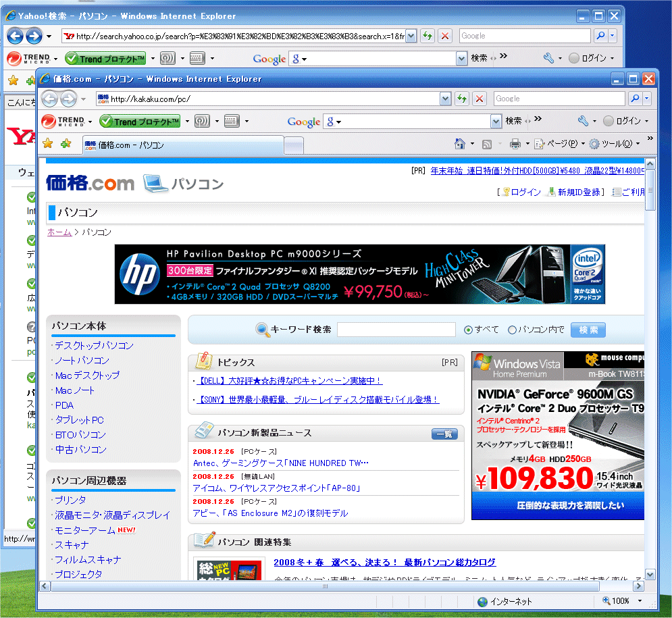Click search magnifier in Yahoo window toolbar
The width and height of the screenshot is (672, 618).
[x=601, y=36]
